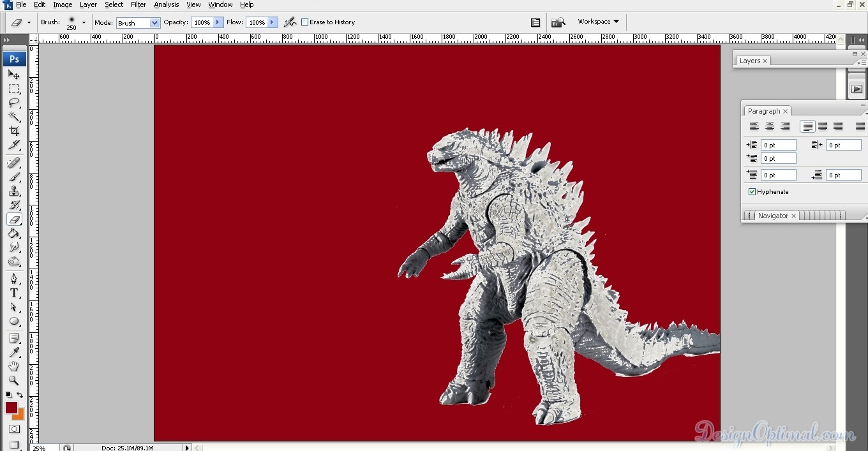
Task: Align paragraph text left
Action: 754,126
